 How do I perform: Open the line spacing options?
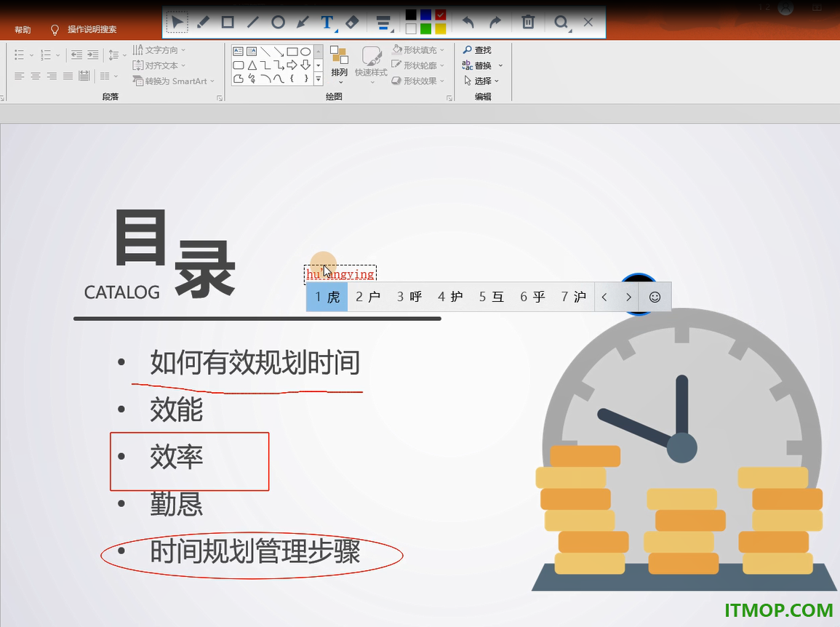pyautogui.click(x=117, y=55)
